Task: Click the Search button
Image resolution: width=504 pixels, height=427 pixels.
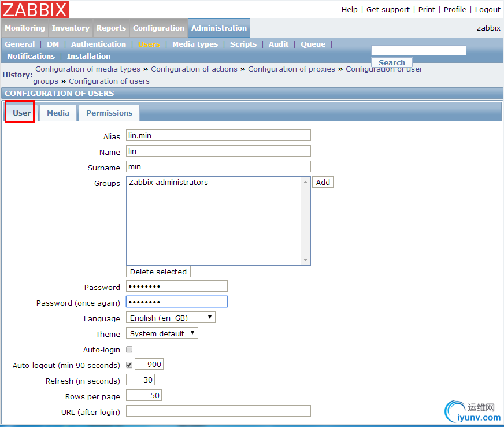Action: pos(391,62)
